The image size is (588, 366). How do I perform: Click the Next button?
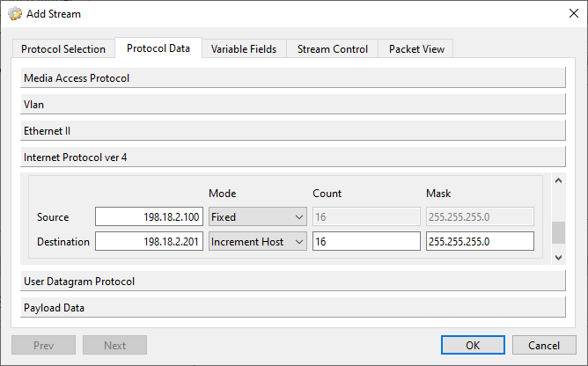point(114,345)
